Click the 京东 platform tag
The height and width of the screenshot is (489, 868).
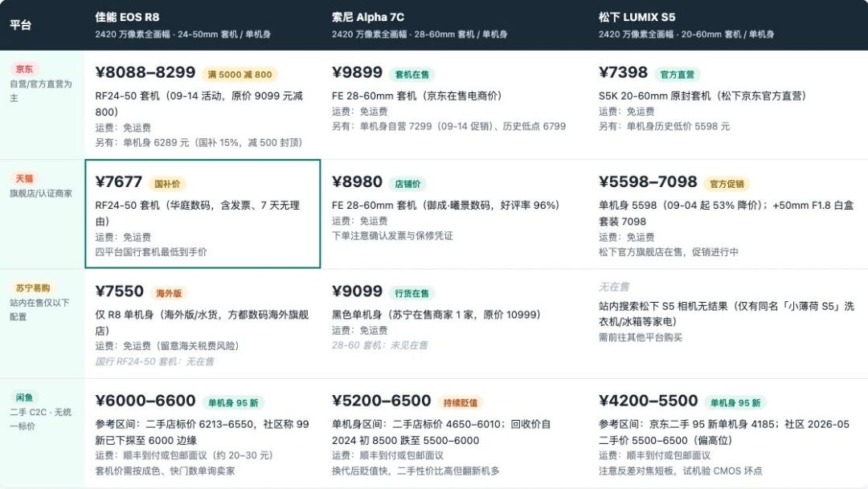[24, 69]
